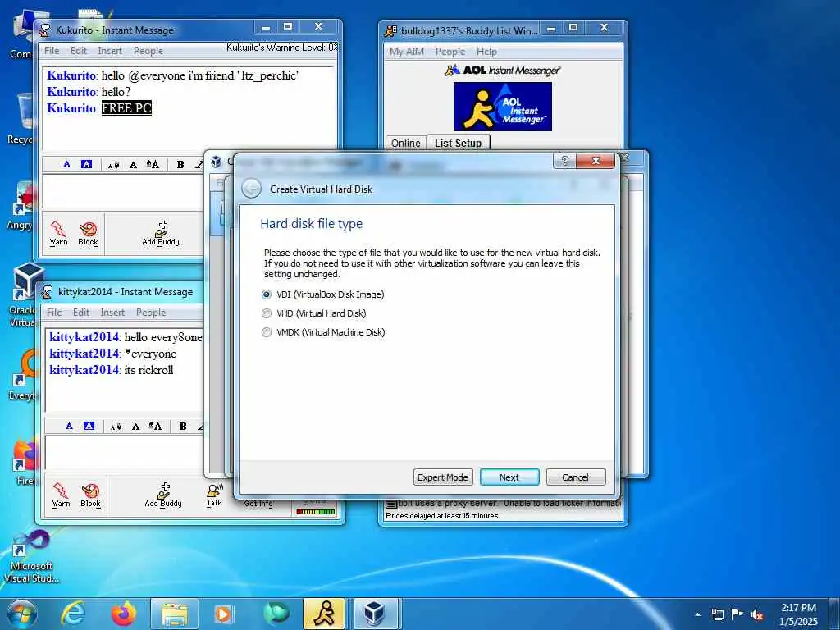Click Warn icon in Kukurito window

coord(58,233)
